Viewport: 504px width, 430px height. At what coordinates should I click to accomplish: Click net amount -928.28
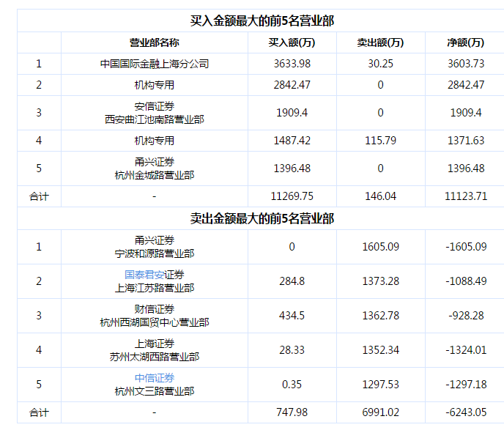coord(466,316)
